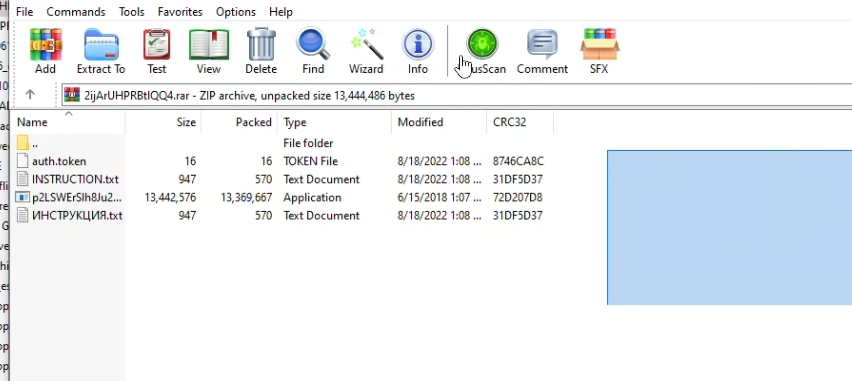Click the ИНСТРУКЦИЯ.txt file icon
The width and height of the screenshot is (852, 381).
pyautogui.click(x=23, y=215)
